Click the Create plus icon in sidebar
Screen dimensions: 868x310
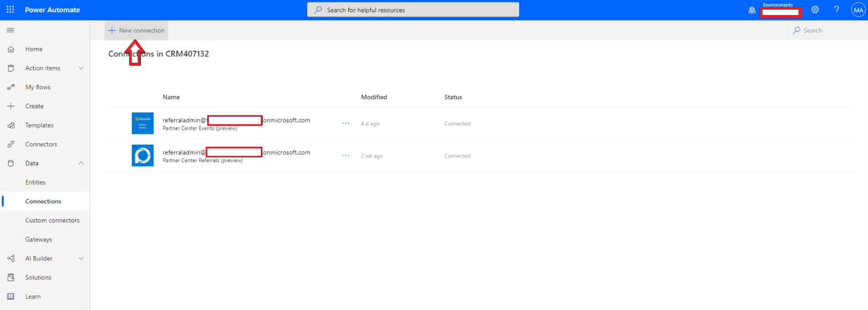tap(11, 106)
